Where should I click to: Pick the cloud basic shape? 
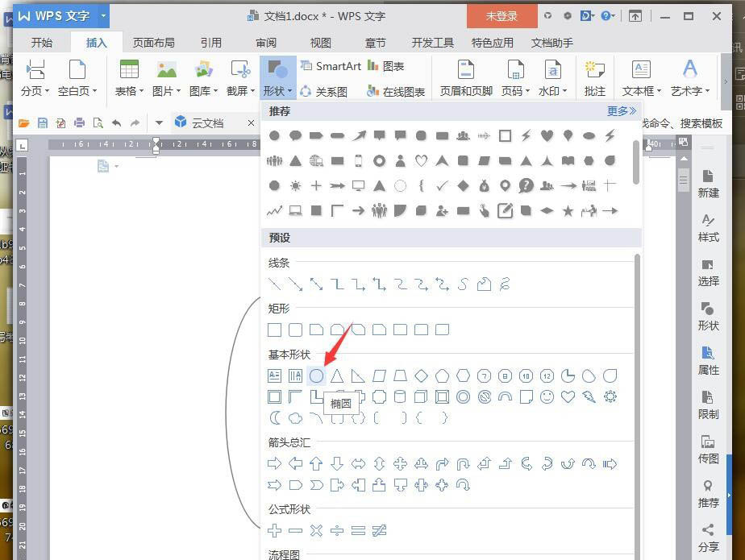(x=296, y=418)
